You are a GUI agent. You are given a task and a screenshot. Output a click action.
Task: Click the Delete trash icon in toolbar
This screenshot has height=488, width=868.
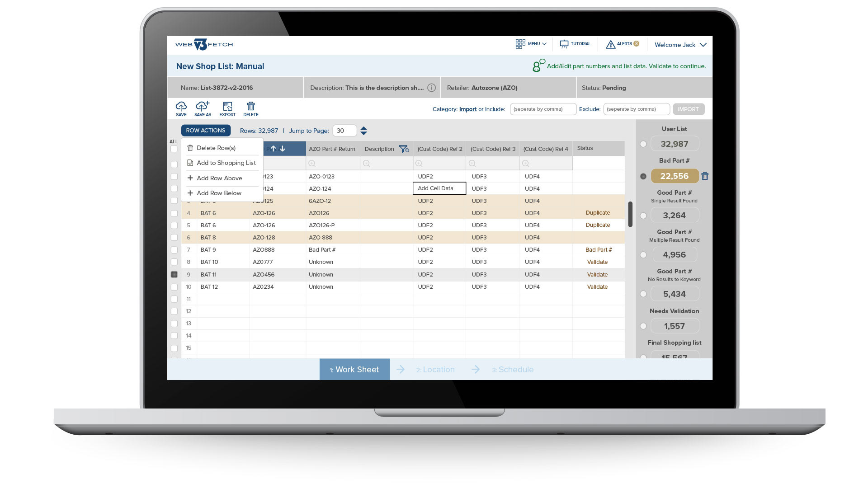(x=250, y=107)
